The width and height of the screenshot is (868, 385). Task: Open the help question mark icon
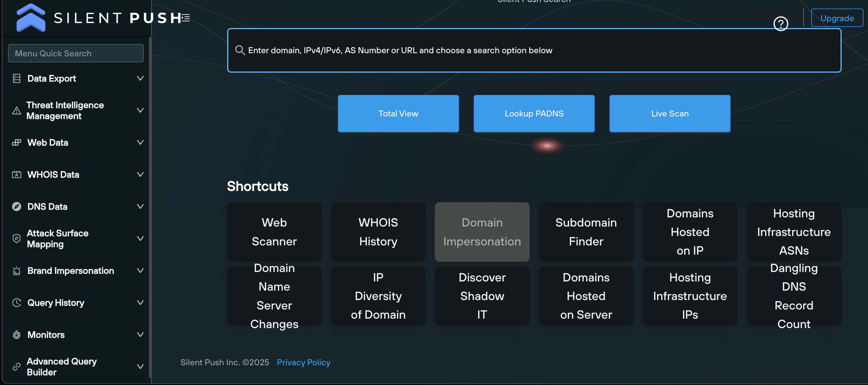coord(780,23)
